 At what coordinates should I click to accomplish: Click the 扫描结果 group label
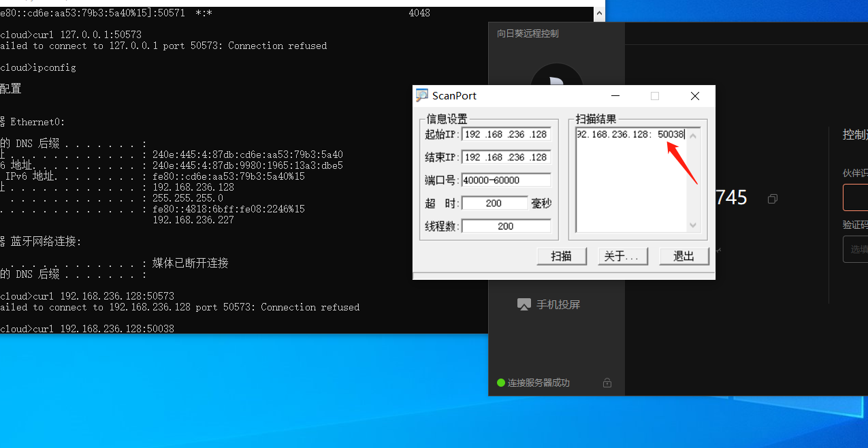pyautogui.click(x=596, y=119)
